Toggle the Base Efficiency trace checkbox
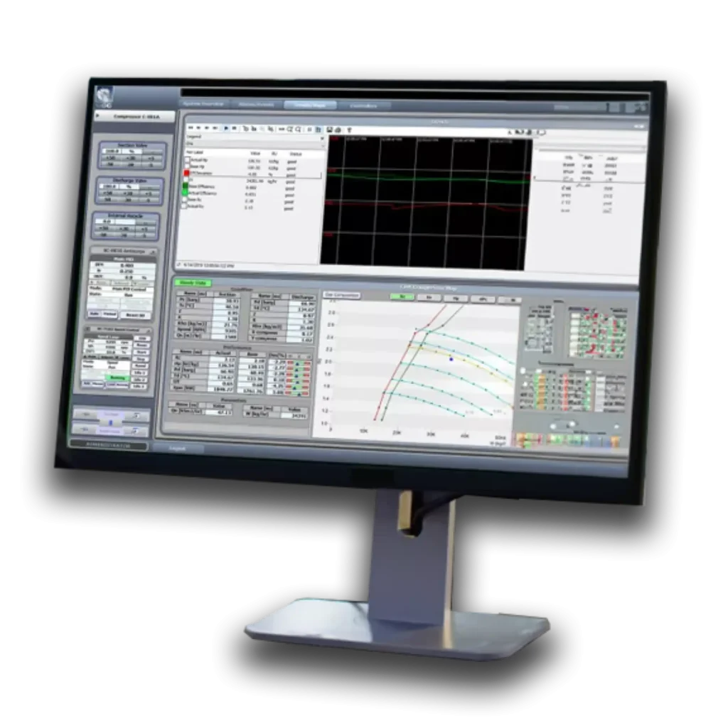 pos(186,187)
